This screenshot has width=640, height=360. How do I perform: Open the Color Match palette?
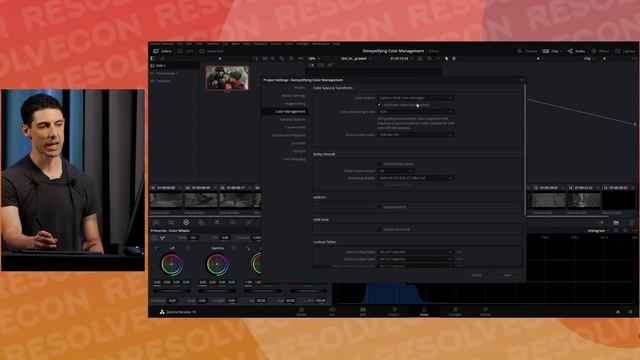click(x=171, y=222)
